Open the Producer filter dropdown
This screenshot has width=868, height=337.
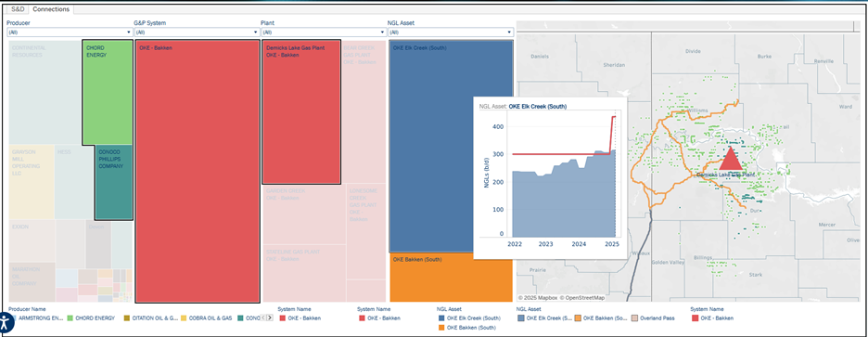(70, 32)
